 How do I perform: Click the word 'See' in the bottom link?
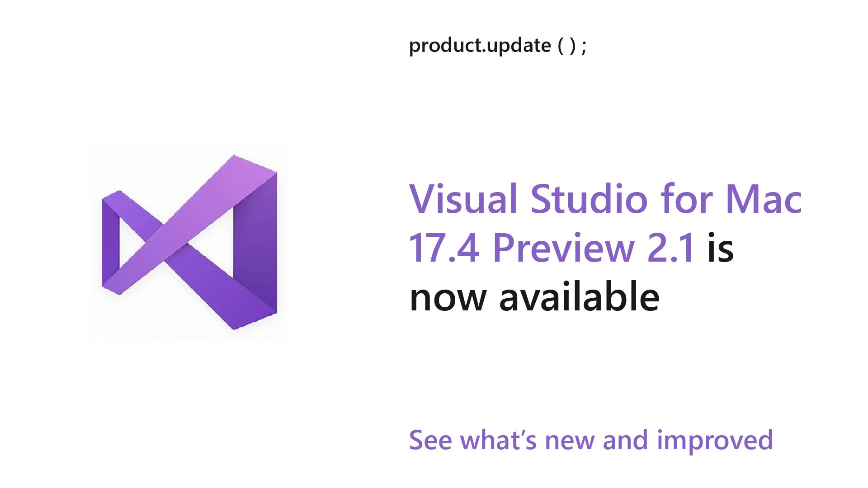[x=430, y=440]
